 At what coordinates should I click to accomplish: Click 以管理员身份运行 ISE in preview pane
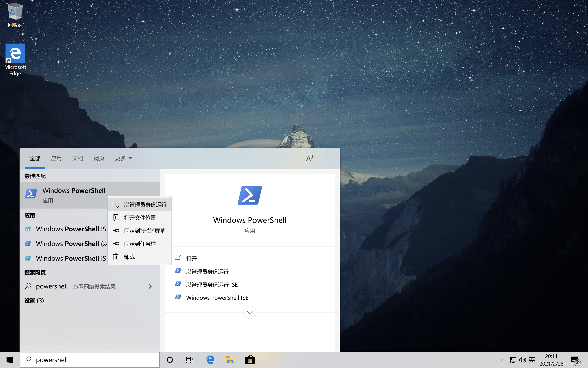(212, 285)
